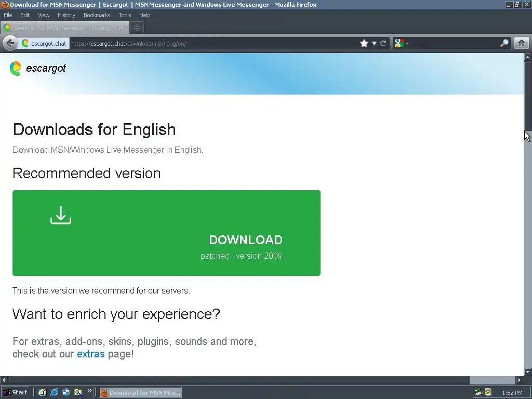Go to the Firefox home page icon
This screenshot has height=399, width=532.
click(522, 44)
